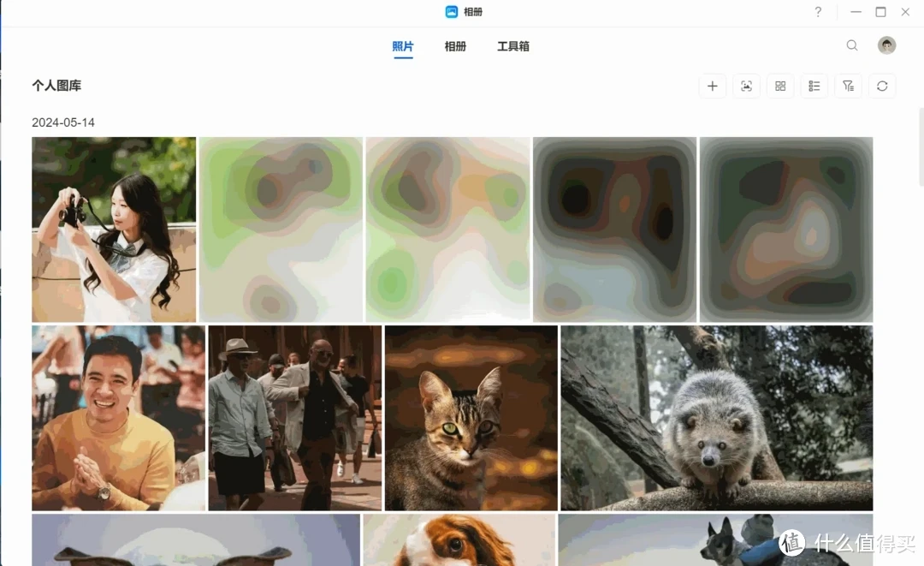Open the face recognition scan icon
This screenshot has height=566, width=924.
747,86
